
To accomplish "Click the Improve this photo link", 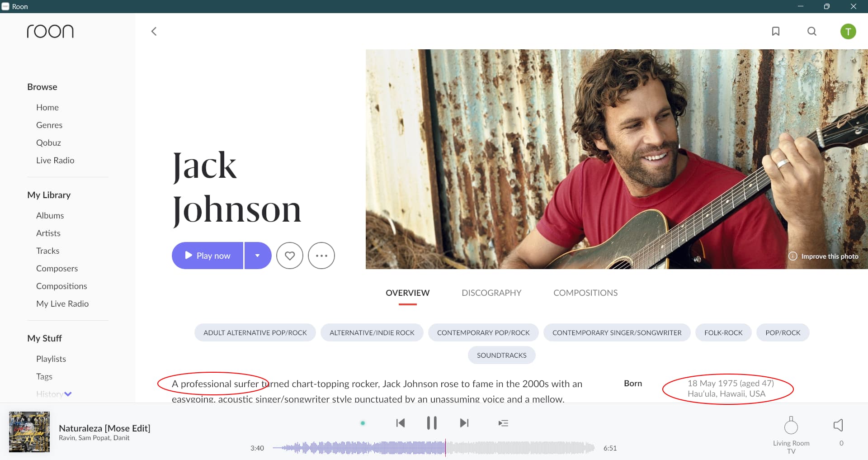I will (x=823, y=256).
